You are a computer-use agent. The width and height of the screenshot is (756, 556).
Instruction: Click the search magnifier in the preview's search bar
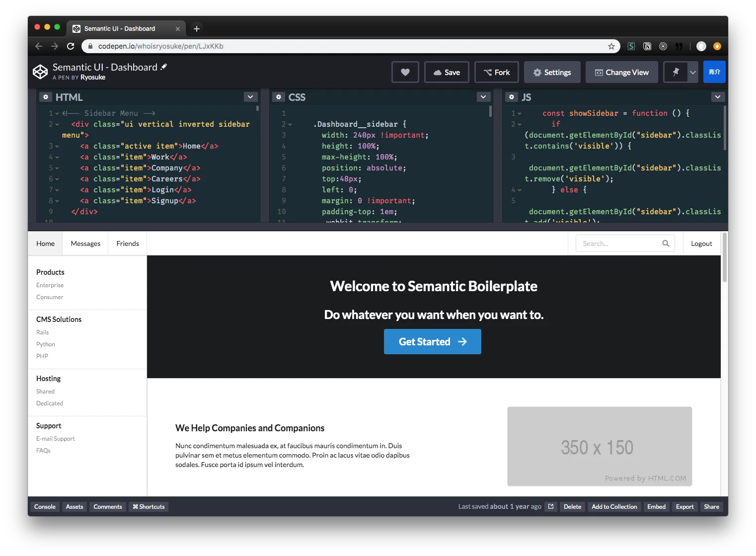666,243
